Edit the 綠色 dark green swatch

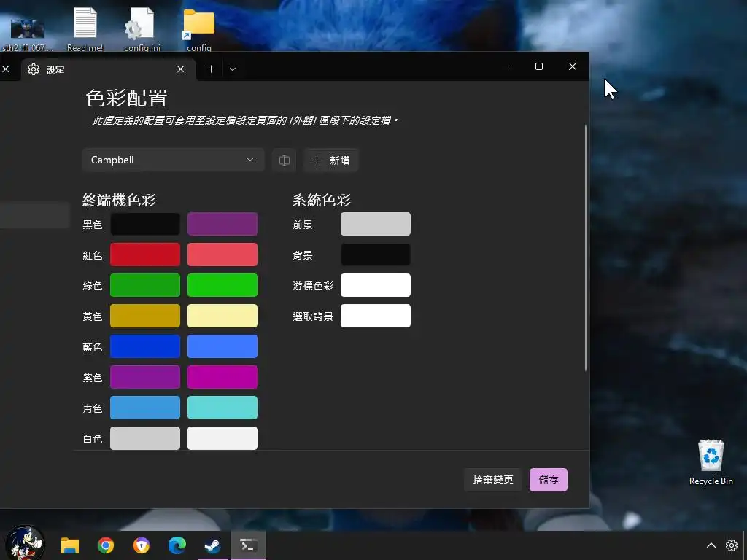pyautogui.click(x=145, y=285)
